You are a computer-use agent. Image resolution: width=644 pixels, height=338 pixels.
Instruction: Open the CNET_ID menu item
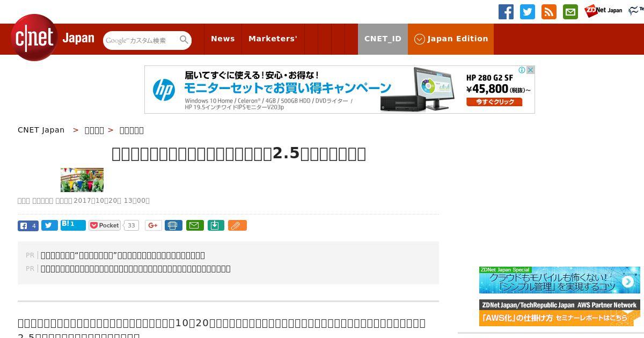383,39
